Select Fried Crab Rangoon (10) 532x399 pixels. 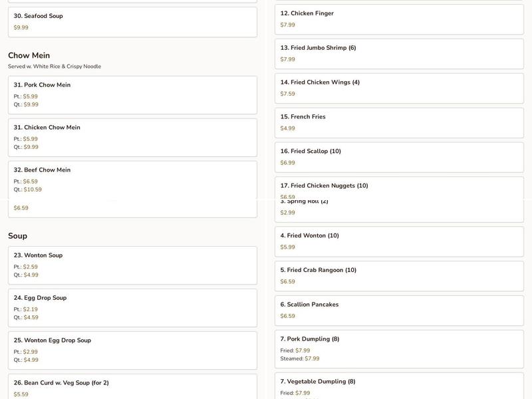399,275
